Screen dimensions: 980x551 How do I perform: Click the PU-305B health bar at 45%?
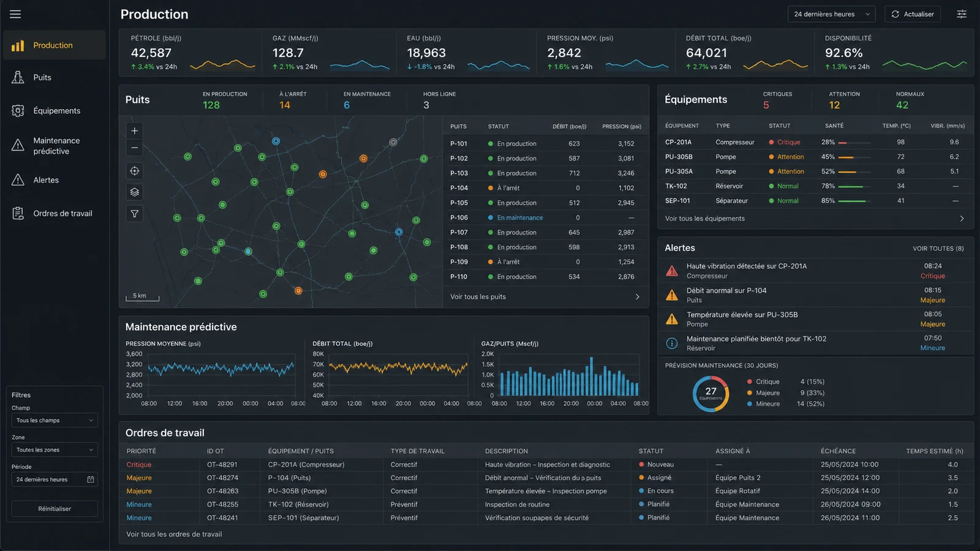(854, 157)
